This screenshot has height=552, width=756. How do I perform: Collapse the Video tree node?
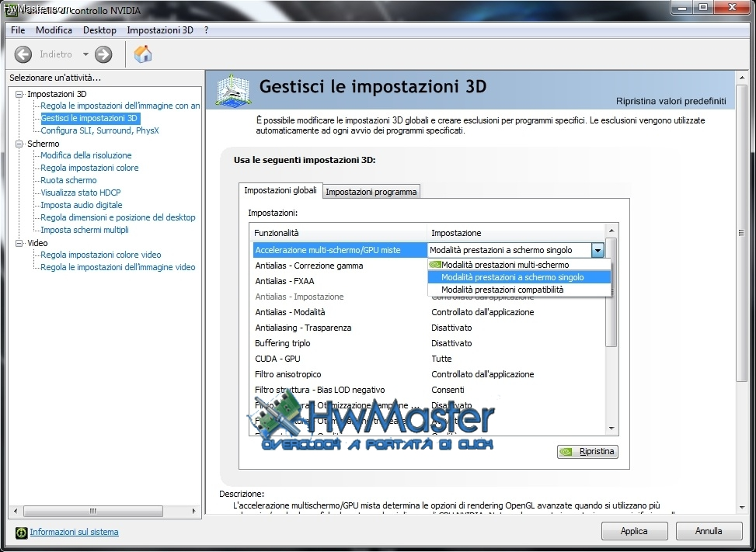(19, 243)
